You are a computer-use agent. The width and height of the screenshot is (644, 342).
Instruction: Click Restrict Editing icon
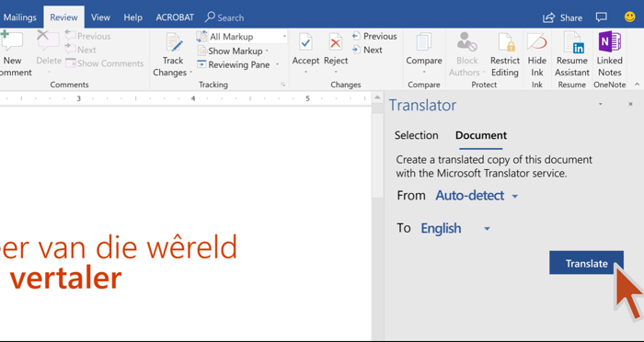(506, 42)
